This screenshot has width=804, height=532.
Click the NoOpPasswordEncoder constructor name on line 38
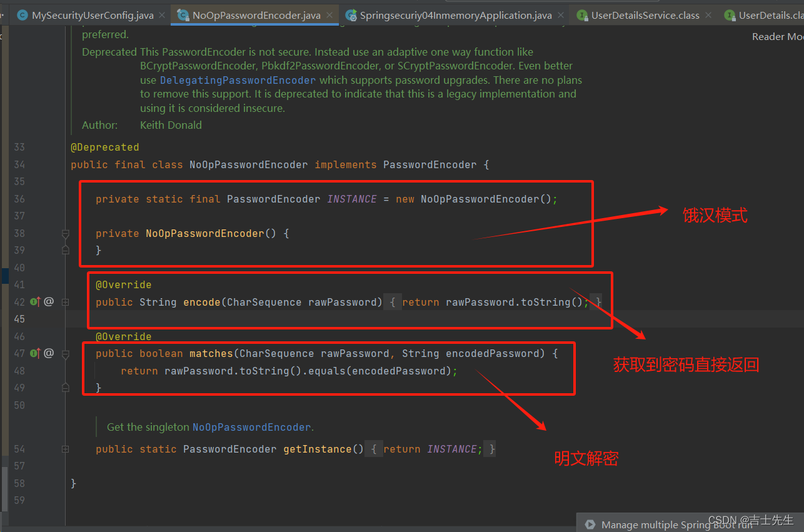point(205,234)
